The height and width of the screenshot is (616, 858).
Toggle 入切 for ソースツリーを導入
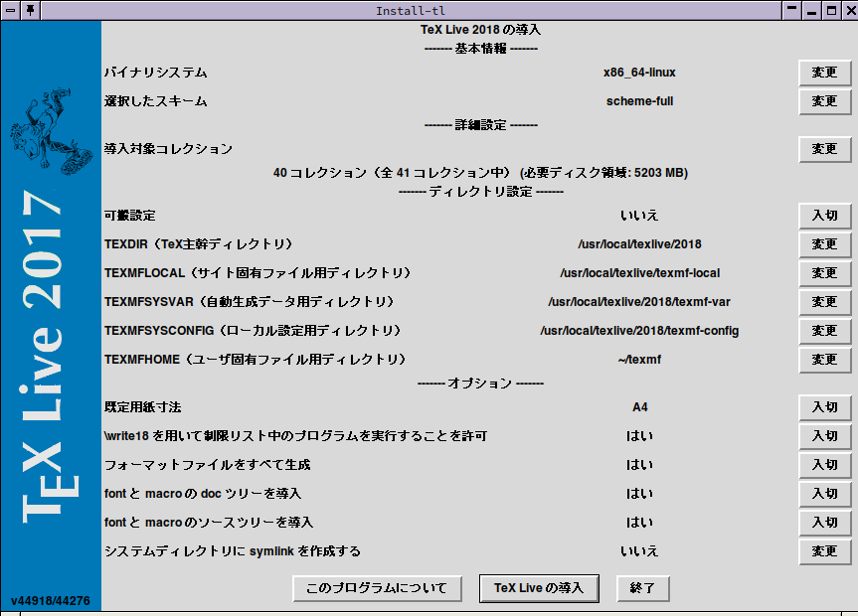click(824, 523)
